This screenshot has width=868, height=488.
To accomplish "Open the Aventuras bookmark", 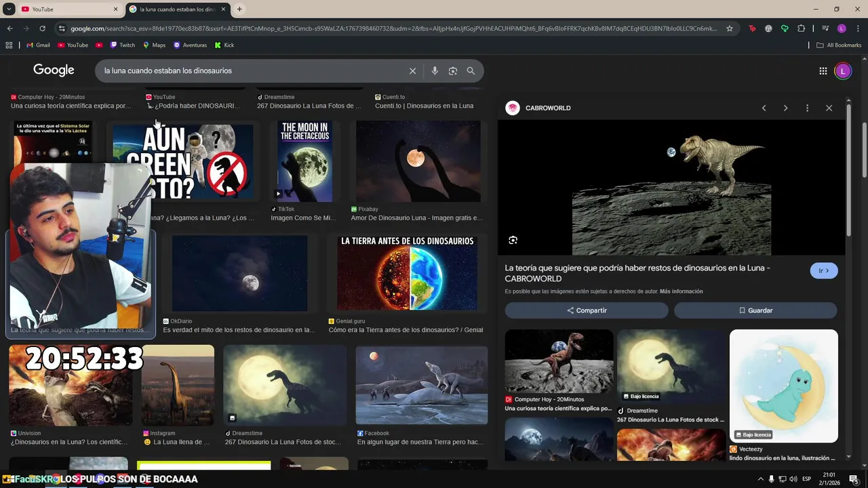I will (190, 45).
